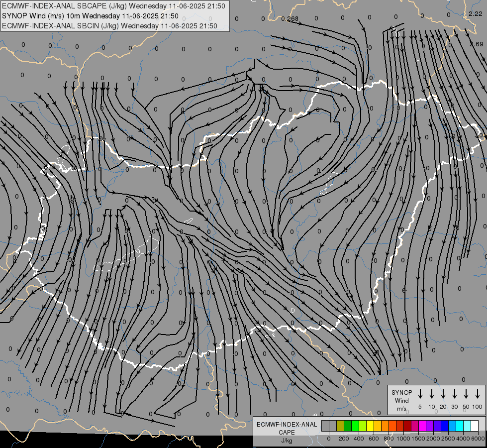This screenshot has height=448, width=487.
Task: Pick the violet-blue swatch right of 2000
Action: 437,426
